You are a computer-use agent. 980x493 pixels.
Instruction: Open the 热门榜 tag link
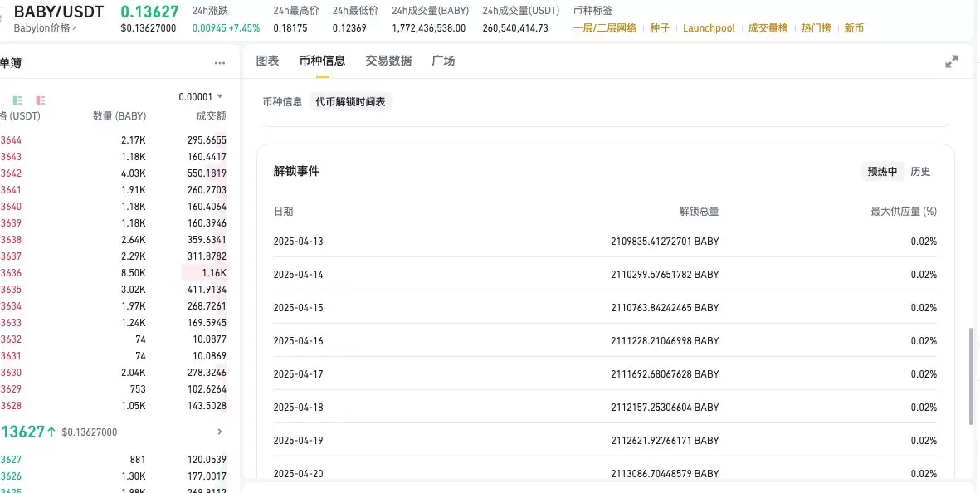816,28
